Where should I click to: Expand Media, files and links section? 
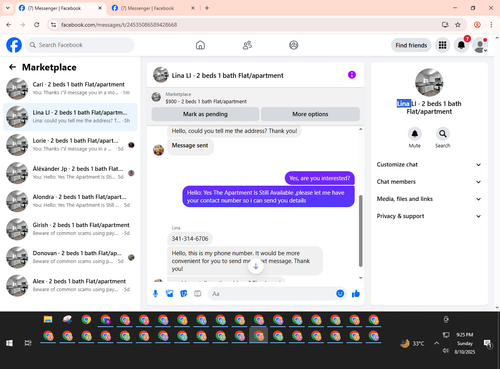(429, 199)
